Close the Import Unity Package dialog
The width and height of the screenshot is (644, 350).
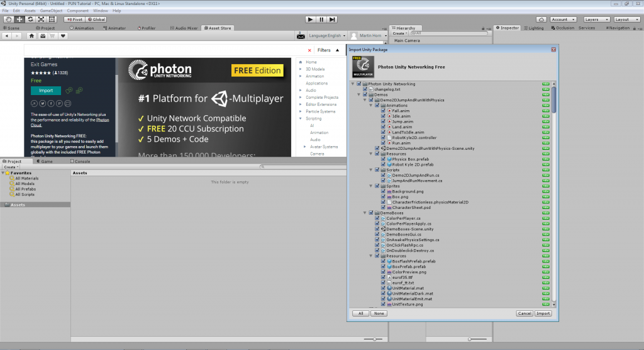[x=553, y=49]
